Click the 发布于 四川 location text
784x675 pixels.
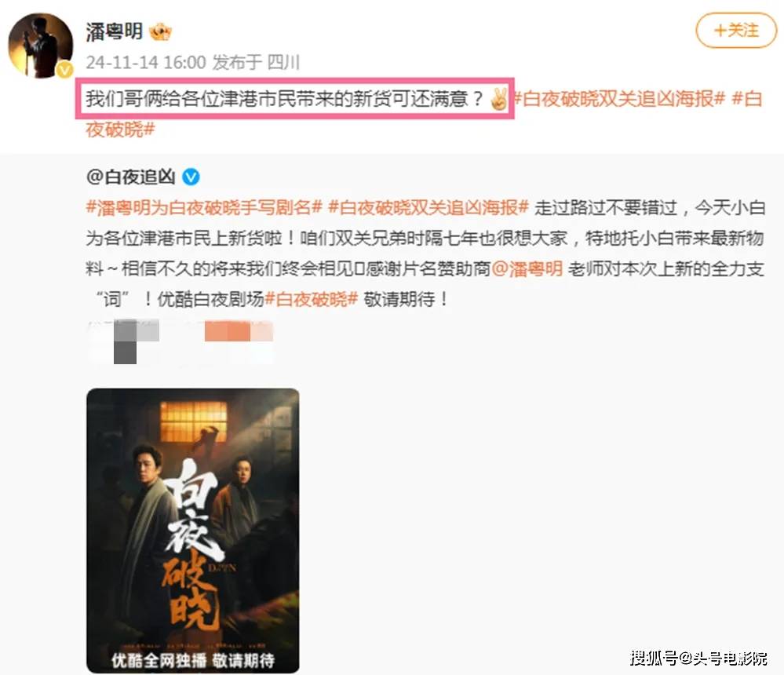click(x=256, y=63)
